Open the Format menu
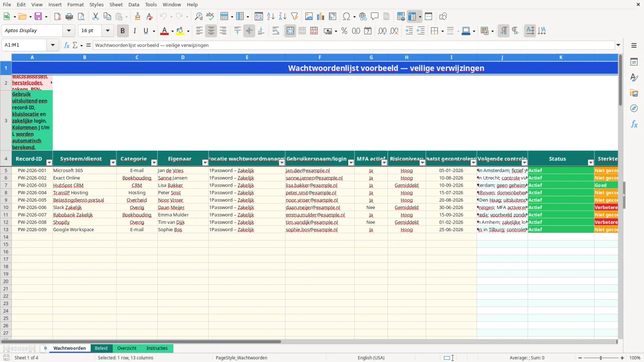644x362 pixels. 75,4
